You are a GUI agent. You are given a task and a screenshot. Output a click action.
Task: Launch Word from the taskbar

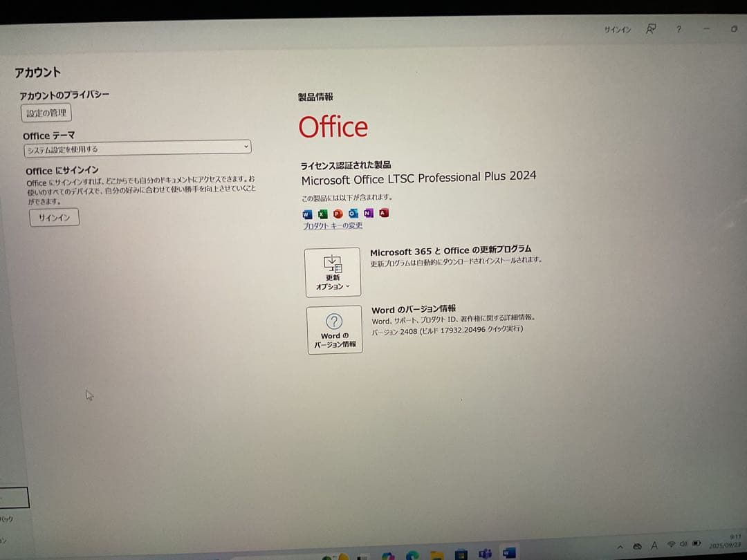coord(508,553)
